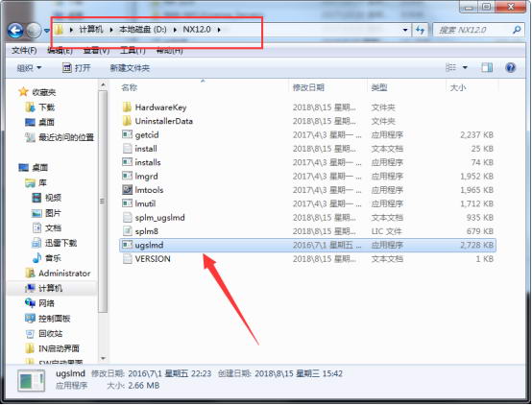Select the installs application icon

tap(127, 162)
